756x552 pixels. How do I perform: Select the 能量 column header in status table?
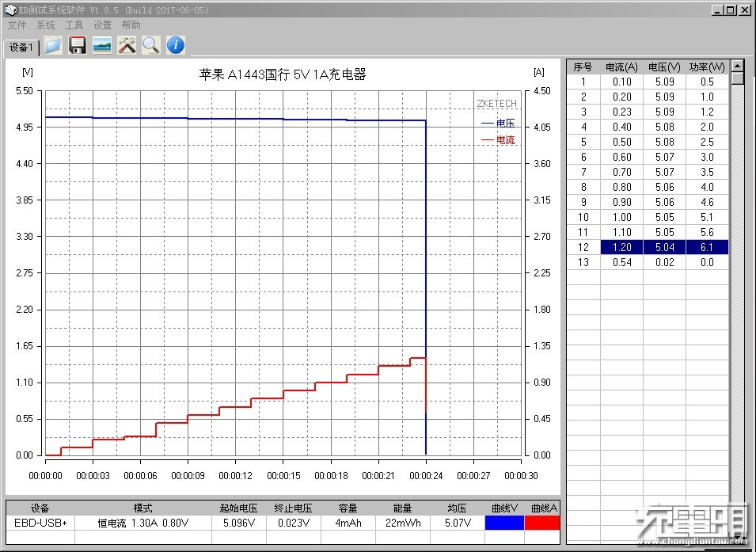click(x=403, y=508)
